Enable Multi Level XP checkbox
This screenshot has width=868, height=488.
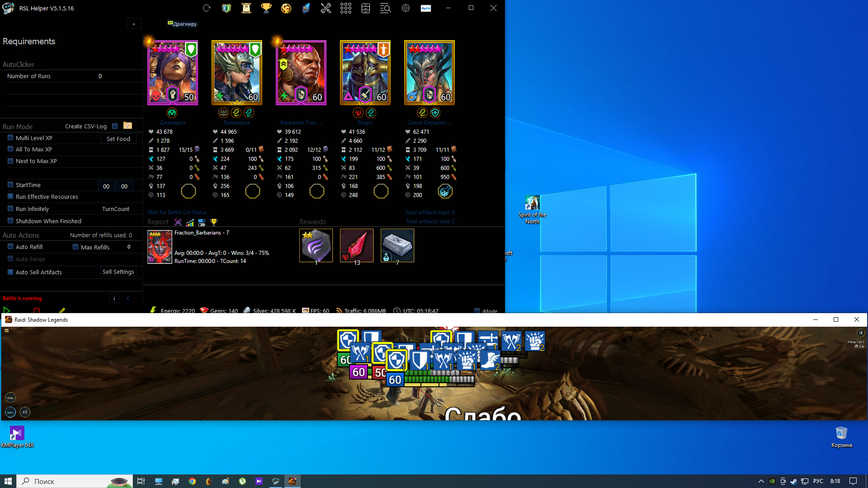10,138
